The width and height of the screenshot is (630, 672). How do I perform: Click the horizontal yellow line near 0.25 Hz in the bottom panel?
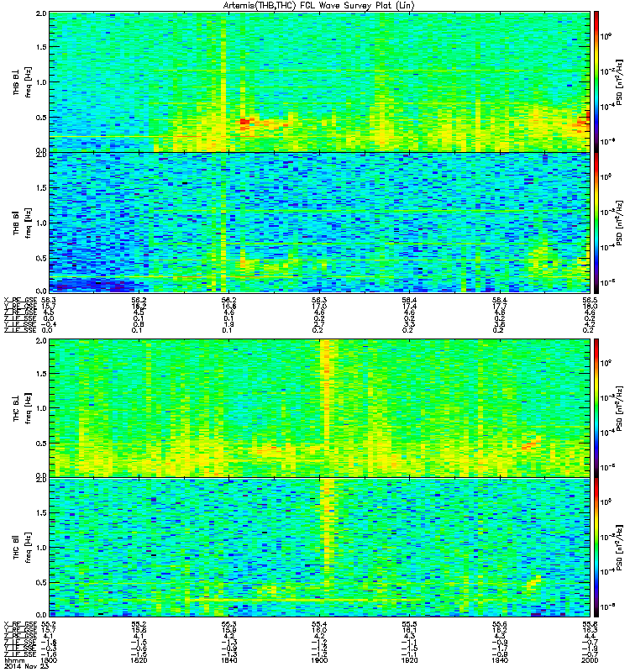pyautogui.click(x=279, y=600)
